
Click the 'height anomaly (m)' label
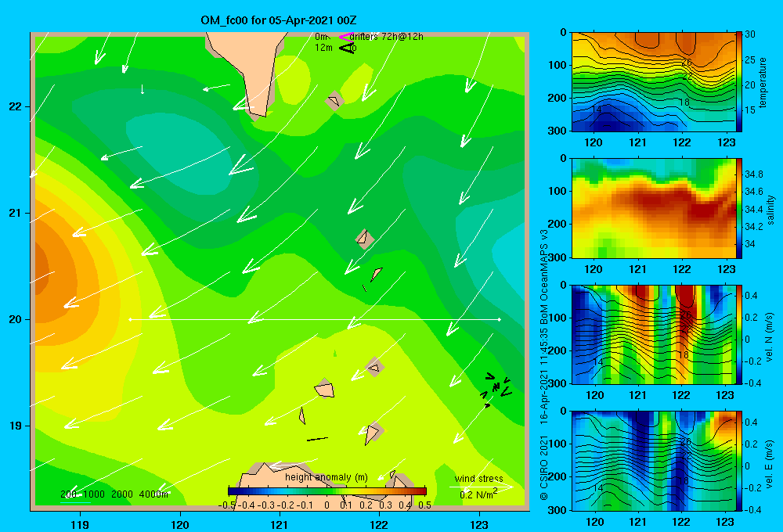tap(327, 477)
